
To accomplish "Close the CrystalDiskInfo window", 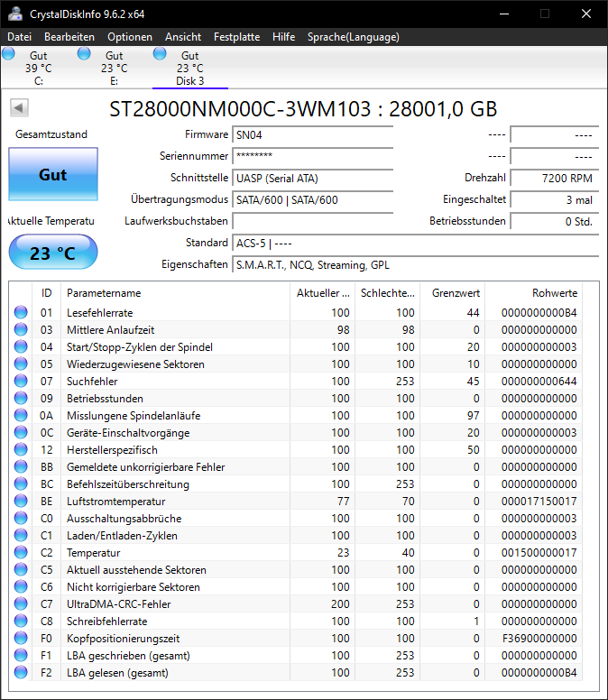I will click(586, 14).
